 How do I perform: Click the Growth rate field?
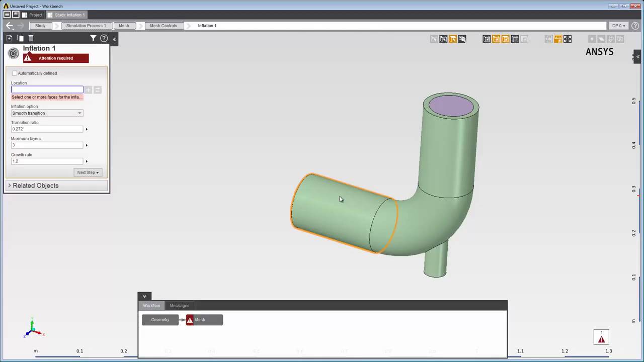point(47,161)
